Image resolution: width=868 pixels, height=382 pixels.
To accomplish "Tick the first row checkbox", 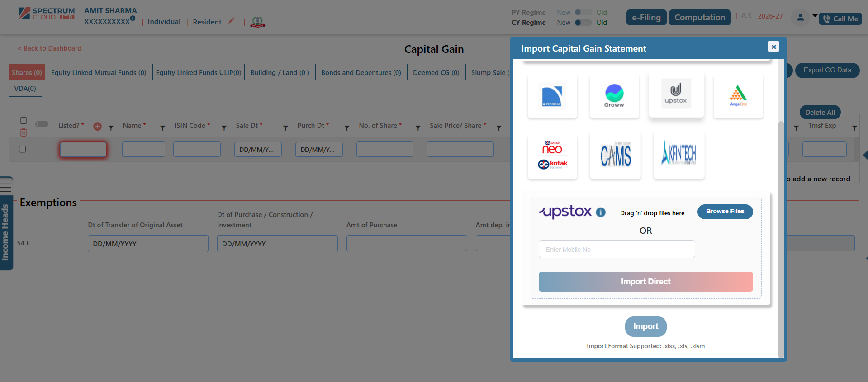I will pos(23,149).
